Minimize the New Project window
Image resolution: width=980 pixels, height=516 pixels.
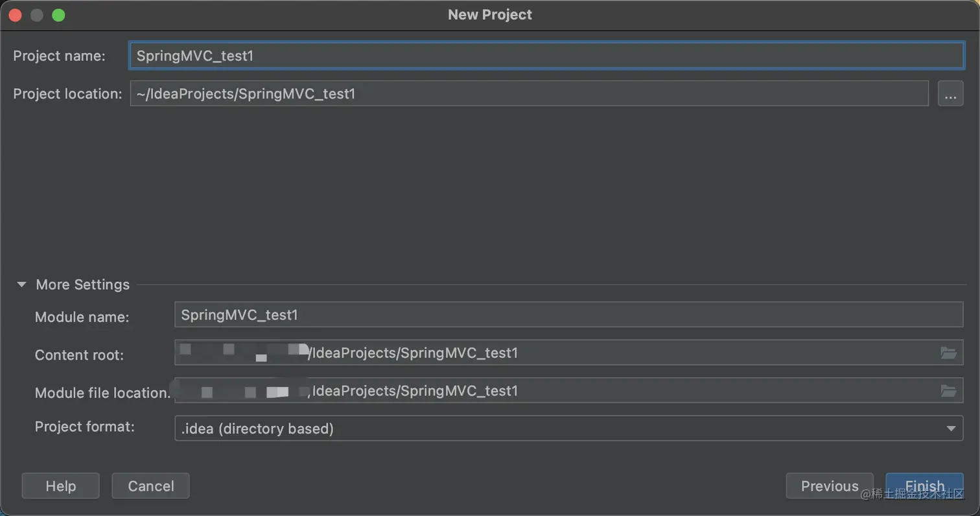click(37, 15)
